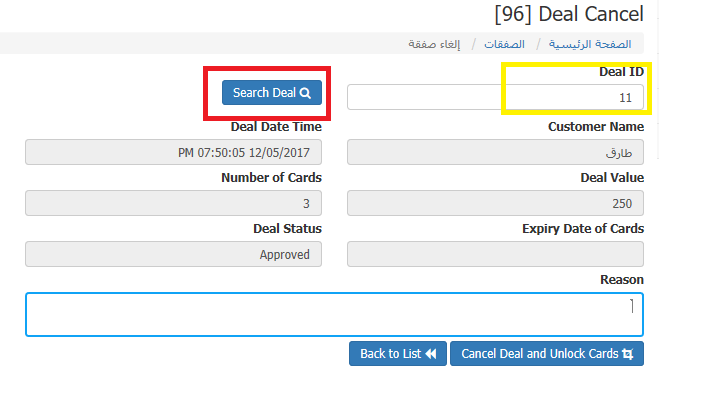Viewport: 714px width, 395px height.
Task: Select the إلغاء صفقة breadcrumb item
Action: click(x=434, y=44)
